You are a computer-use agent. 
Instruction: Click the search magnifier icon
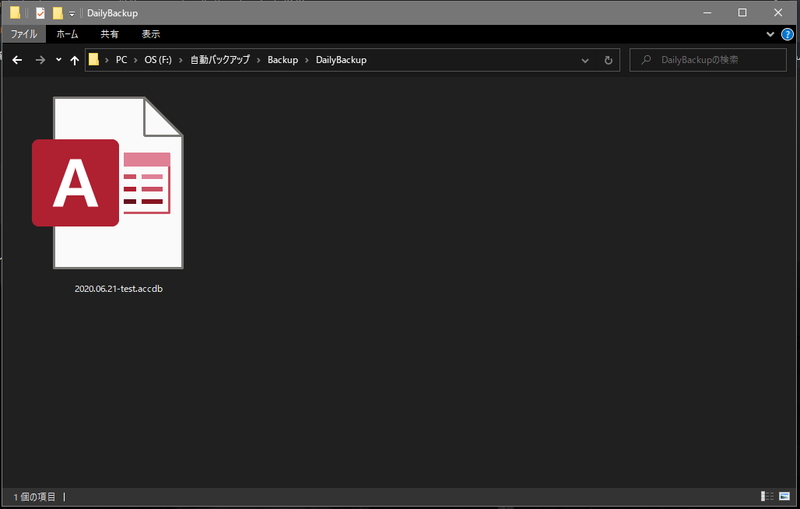tap(646, 60)
